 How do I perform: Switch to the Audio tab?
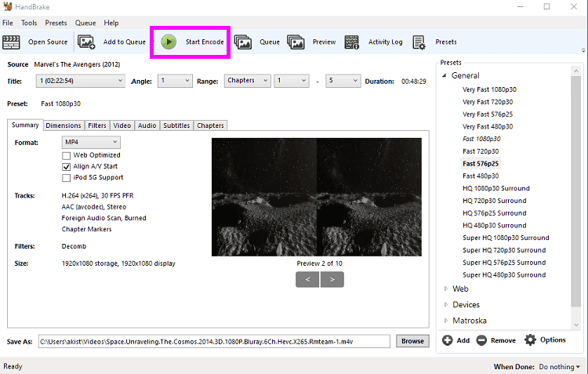147,125
